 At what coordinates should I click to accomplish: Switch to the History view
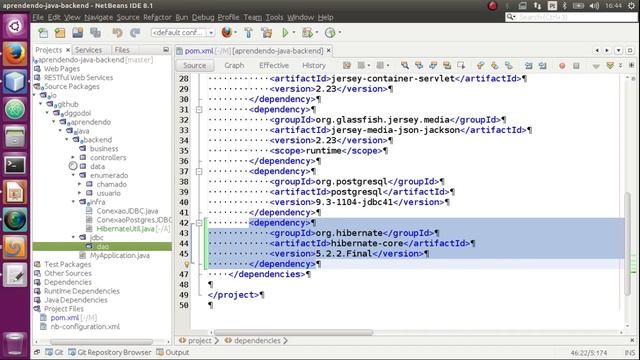(x=313, y=65)
